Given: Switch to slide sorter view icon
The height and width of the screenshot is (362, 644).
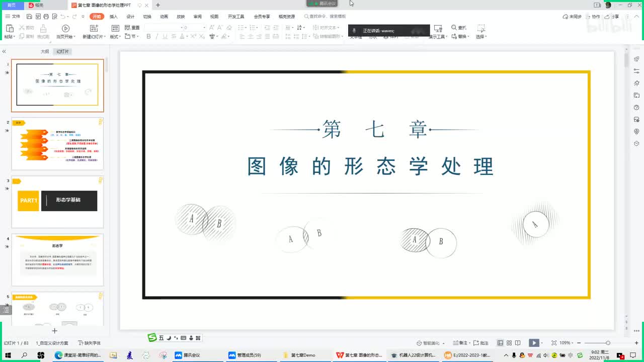Looking at the screenshot, I should [509, 343].
